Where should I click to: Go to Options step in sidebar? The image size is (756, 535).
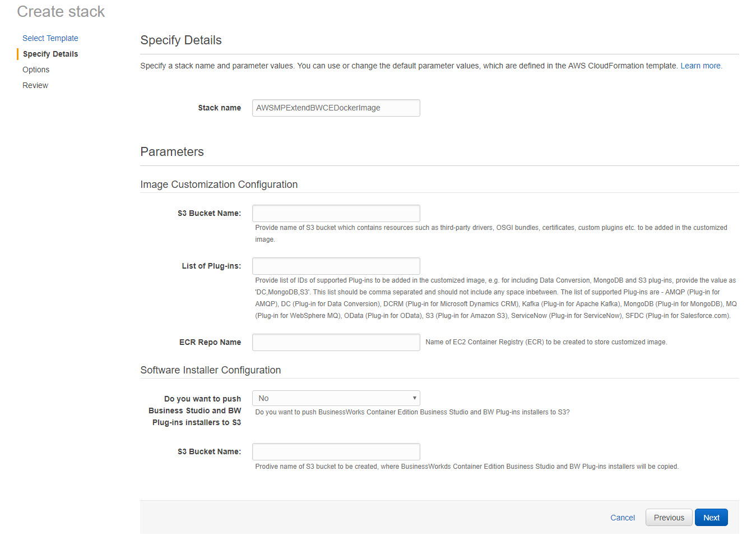coord(36,70)
